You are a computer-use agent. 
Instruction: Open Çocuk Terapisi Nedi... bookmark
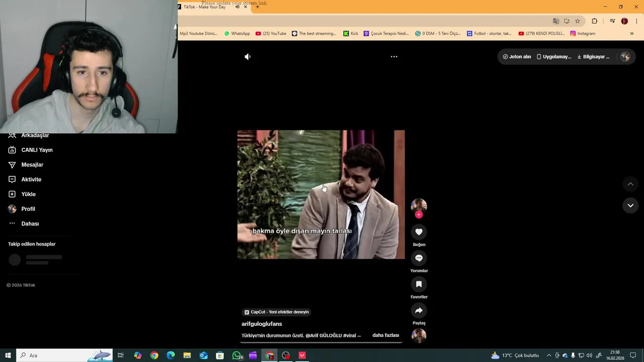(386, 34)
